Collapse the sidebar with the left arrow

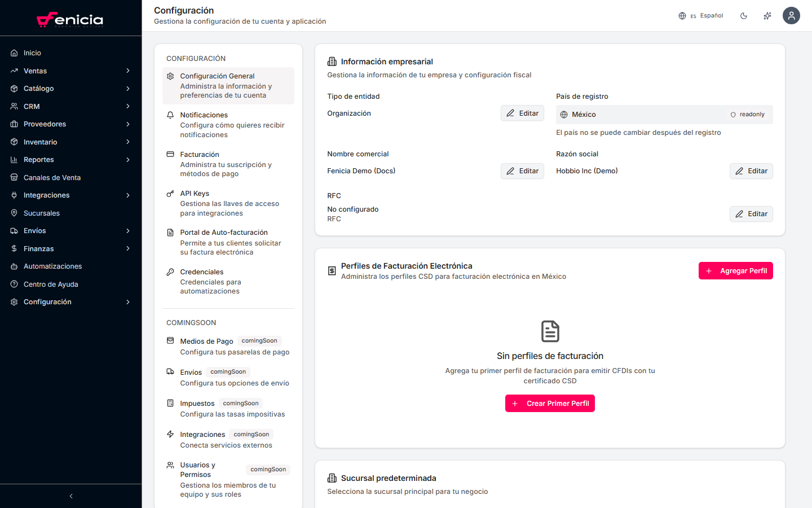[x=70, y=496]
